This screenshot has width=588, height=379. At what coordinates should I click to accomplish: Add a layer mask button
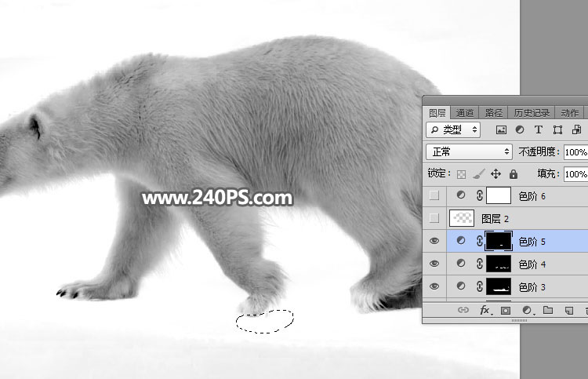pos(506,310)
